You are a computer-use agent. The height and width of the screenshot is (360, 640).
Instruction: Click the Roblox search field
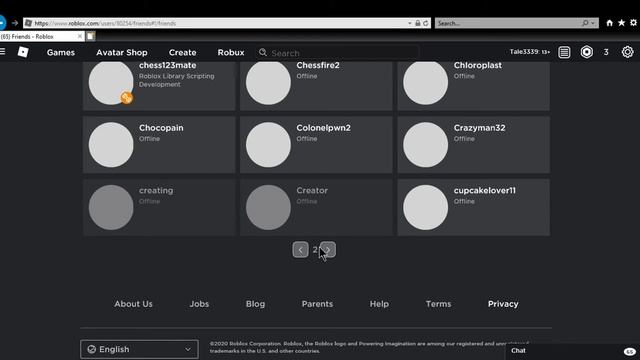click(x=337, y=53)
